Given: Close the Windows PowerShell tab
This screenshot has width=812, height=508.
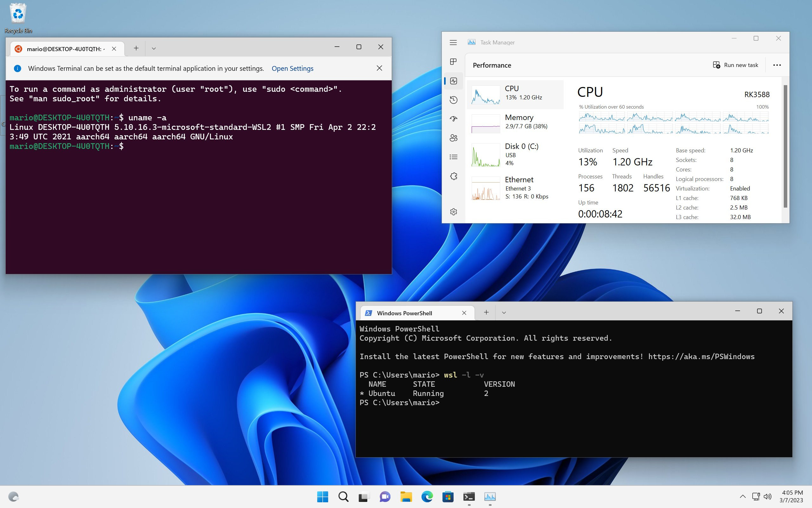Looking at the screenshot, I should pos(464,313).
